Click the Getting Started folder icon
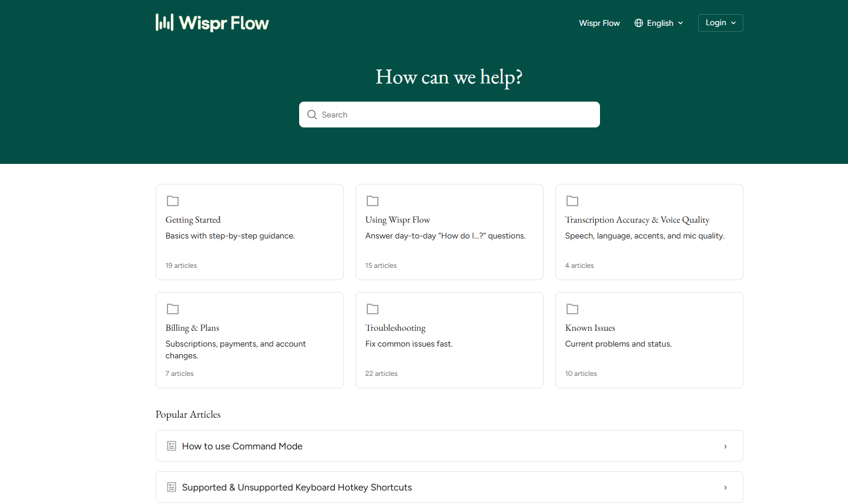 [x=173, y=201]
